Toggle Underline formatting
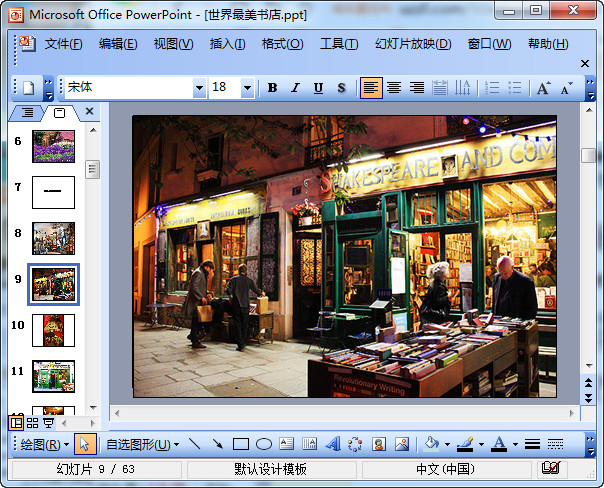 point(318,88)
